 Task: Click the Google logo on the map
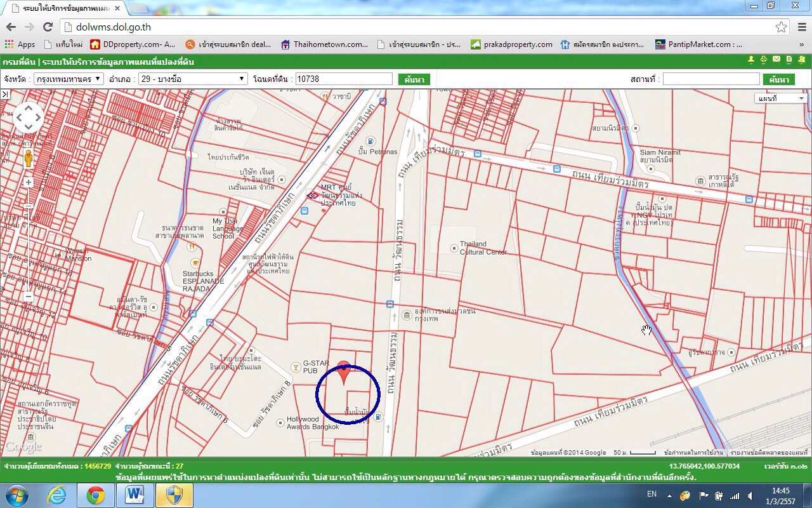tap(23, 448)
